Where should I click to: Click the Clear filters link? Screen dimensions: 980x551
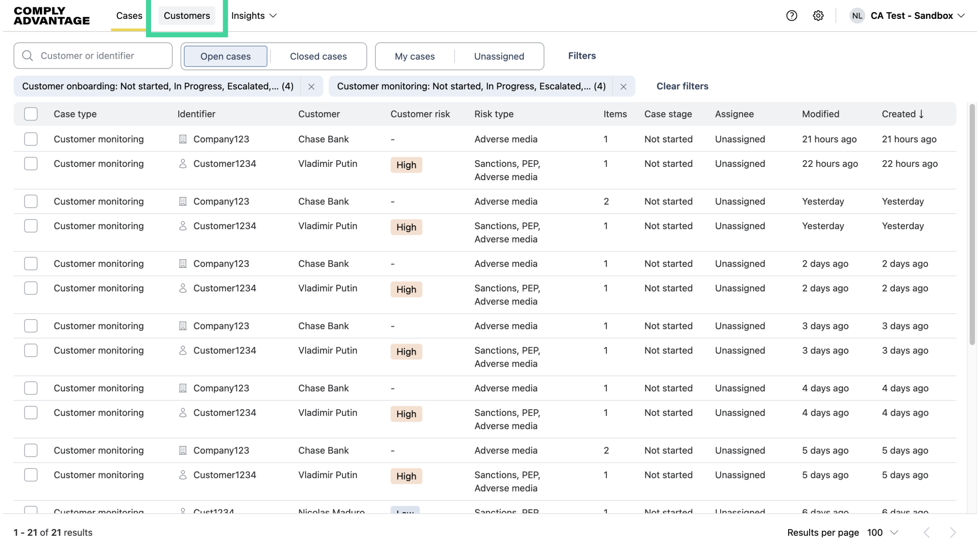pos(682,86)
